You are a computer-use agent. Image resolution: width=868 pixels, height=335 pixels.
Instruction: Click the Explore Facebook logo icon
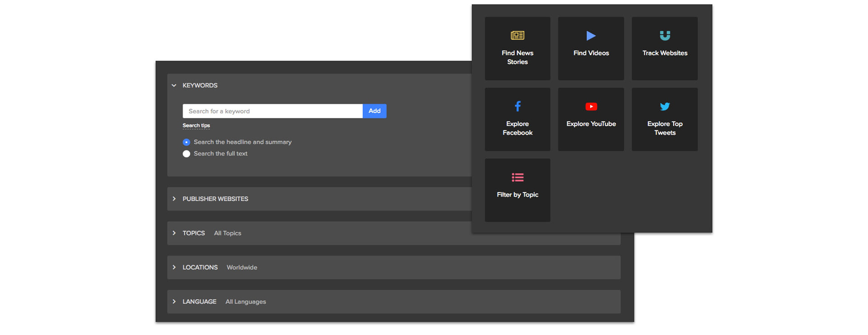pos(518,106)
